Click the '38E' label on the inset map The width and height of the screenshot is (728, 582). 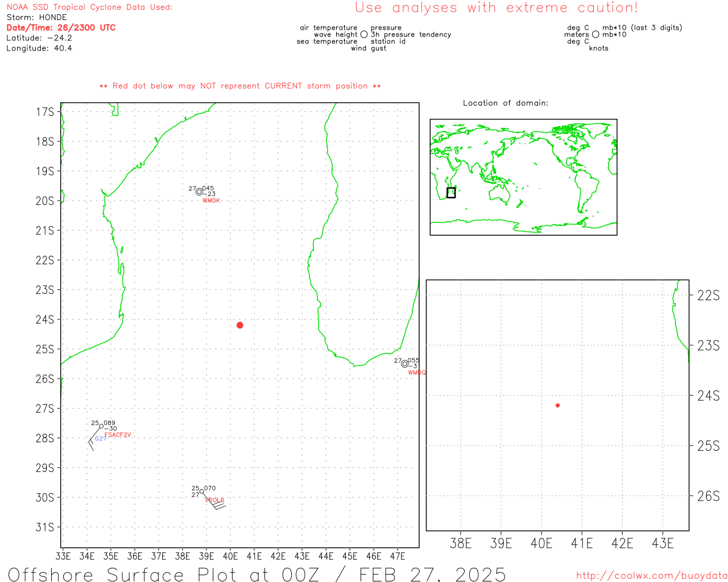(x=461, y=544)
